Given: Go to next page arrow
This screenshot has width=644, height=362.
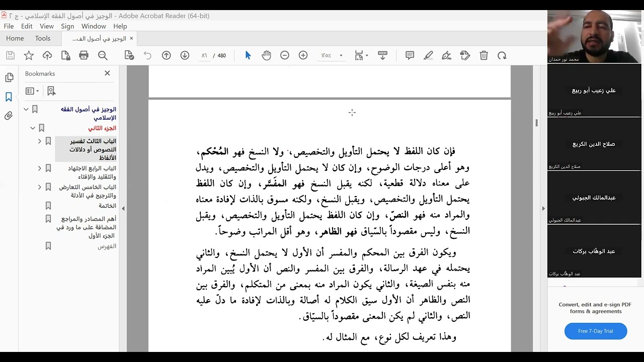Looking at the screenshot, I should click(x=185, y=56).
